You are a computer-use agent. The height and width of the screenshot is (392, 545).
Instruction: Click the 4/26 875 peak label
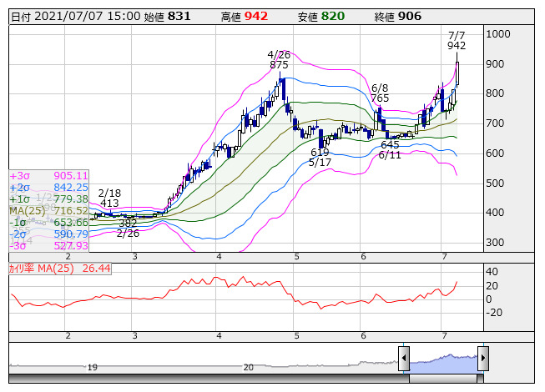(x=279, y=58)
